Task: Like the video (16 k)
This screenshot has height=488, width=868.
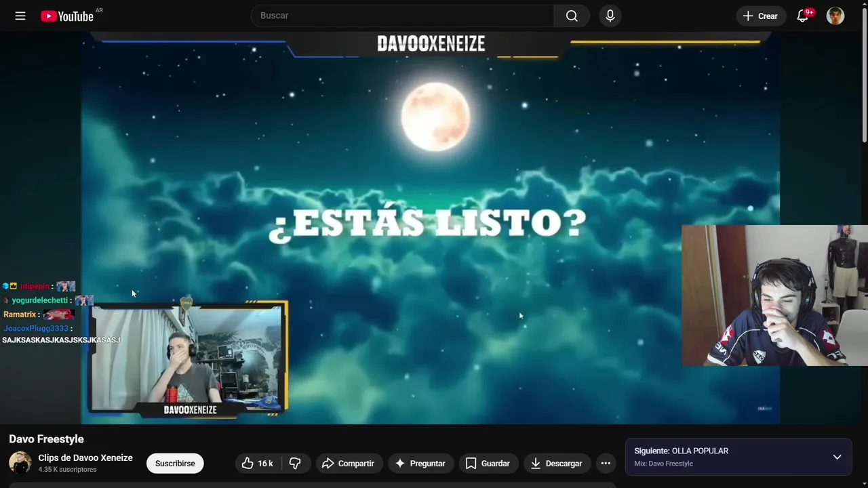Action: point(258,464)
